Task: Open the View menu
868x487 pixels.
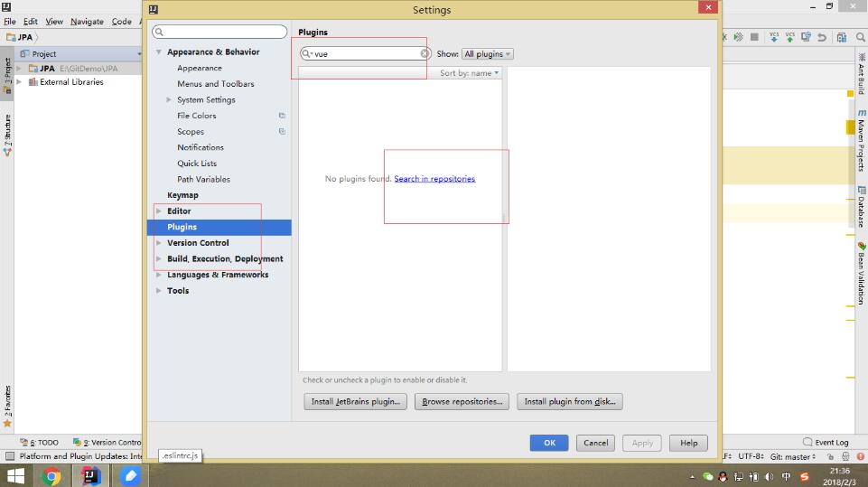Action: pos(54,22)
